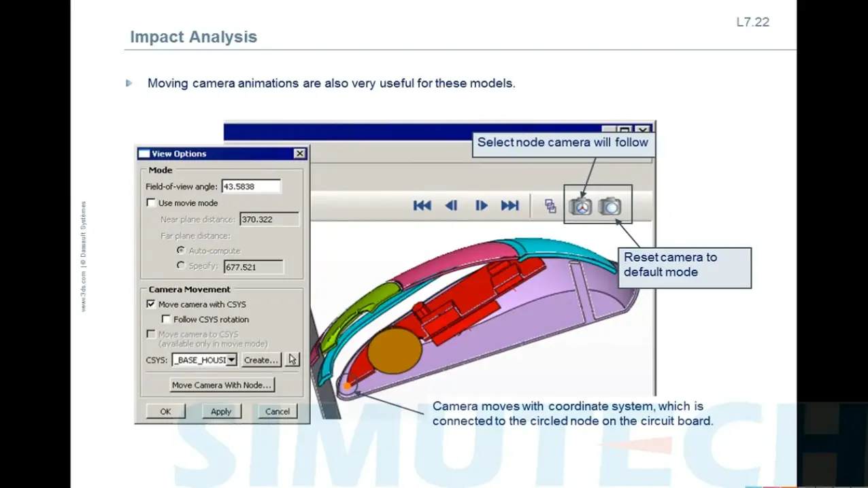Click the 'L7.22' slide number
The width and height of the screenshot is (868, 488).
753,22
